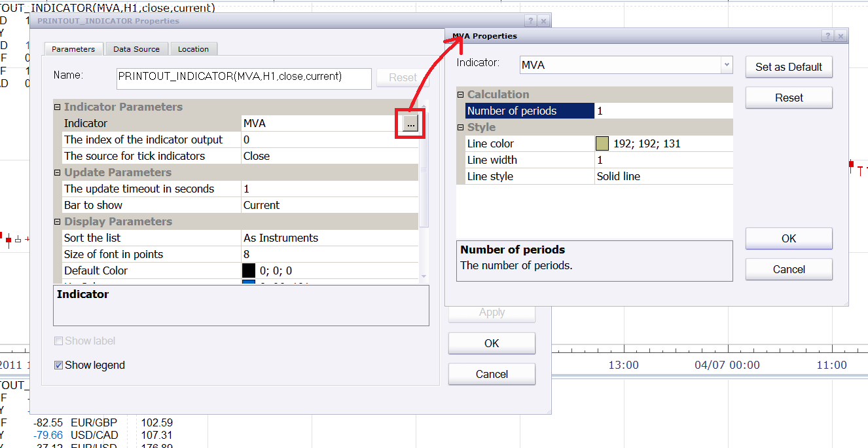
Task: Open the Indicator dropdown in MVA Properties
Action: (727, 65)
